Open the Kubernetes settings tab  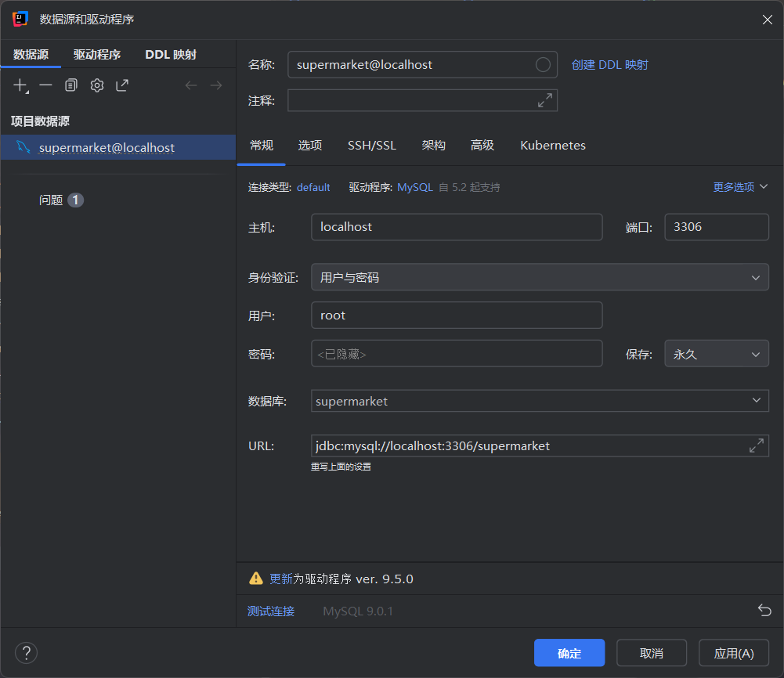coord(552,146)
